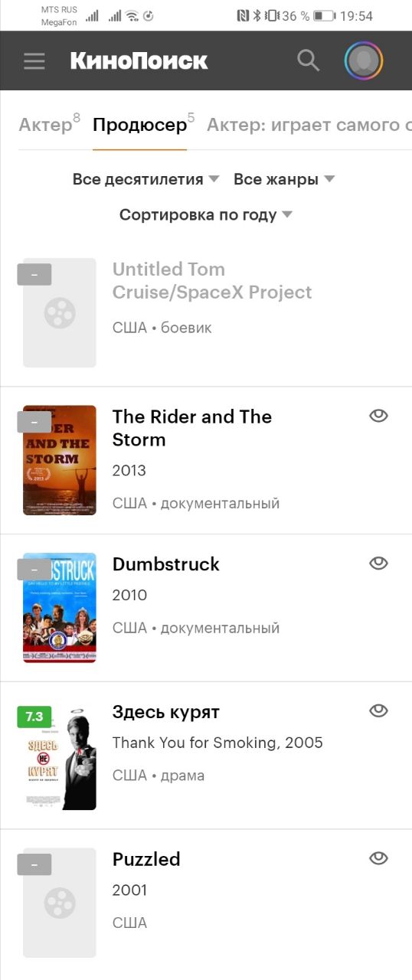Click the КиноПоиск logo
412x980 pixels.
139,60
